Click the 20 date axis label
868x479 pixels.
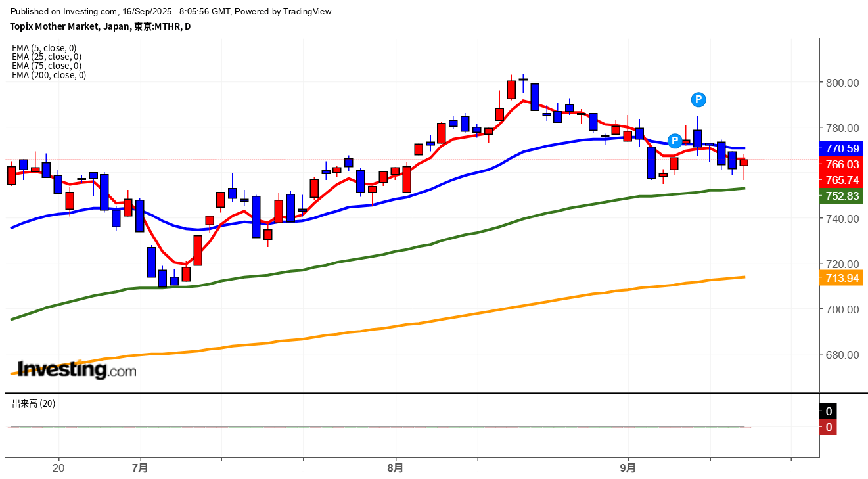pos(58,468)
